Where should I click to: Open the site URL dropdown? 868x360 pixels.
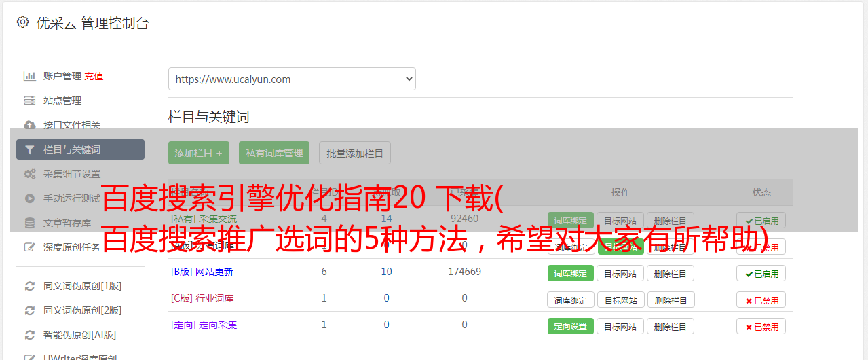(x=292, y=79)
